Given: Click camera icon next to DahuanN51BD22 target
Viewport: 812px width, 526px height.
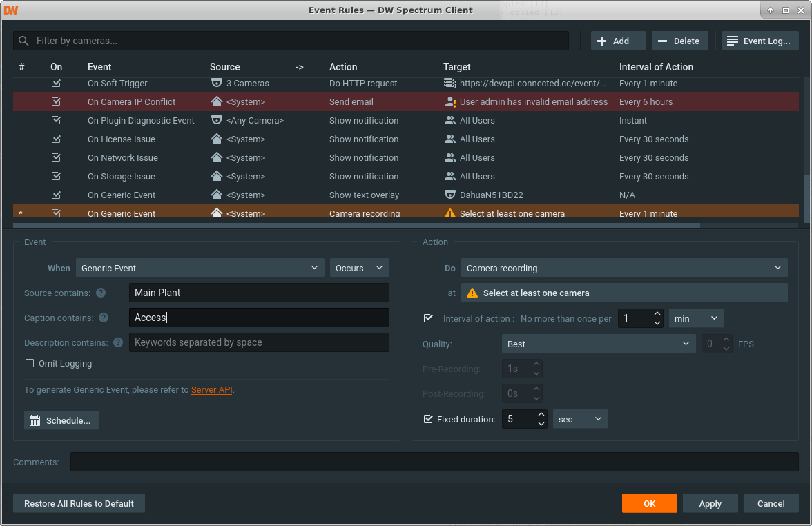Looking at the screenshot, I should 450,195.
